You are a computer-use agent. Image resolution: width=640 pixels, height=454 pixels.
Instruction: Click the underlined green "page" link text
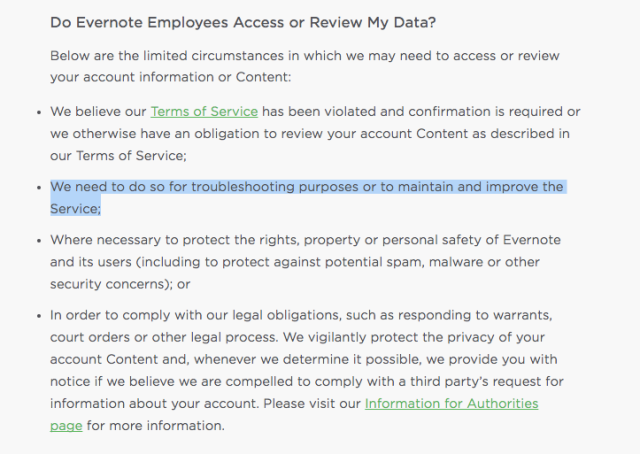(66, 426)
